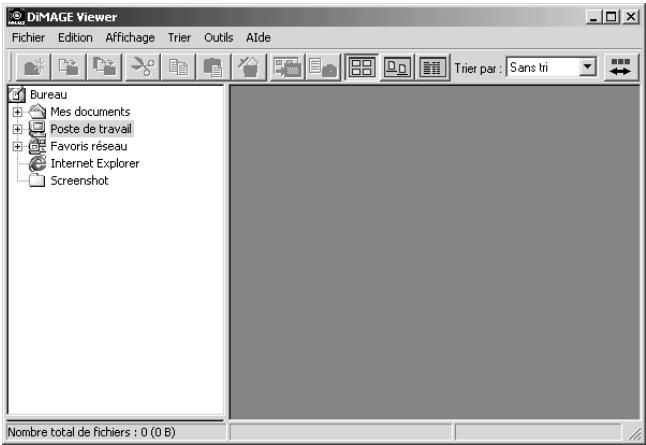Expand the Mes documents tree node
Viewport: 646px width, 445px height.
click(x=17, y=112)
